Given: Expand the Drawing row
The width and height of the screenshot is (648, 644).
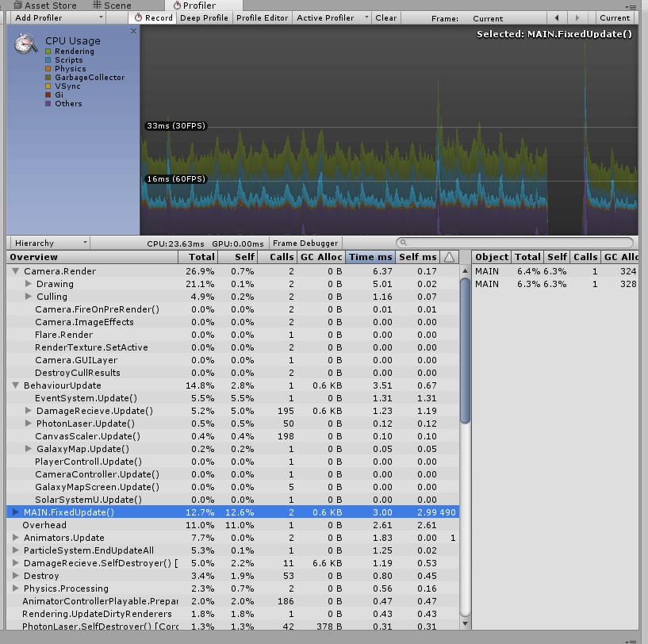Looking at the screenshot, I should [x=28, y=284].
